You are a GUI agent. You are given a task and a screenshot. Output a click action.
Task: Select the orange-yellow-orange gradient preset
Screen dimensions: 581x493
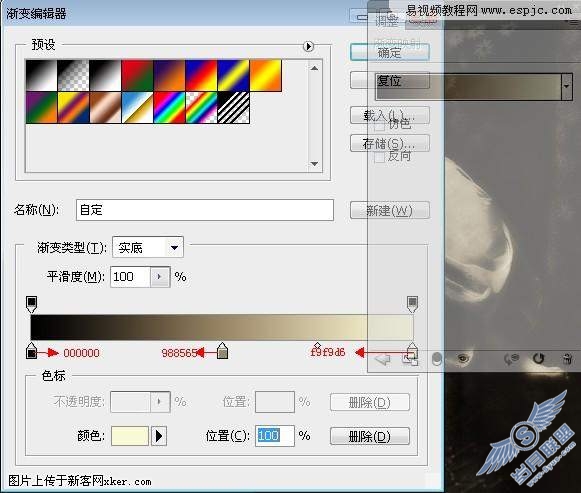[265, 76]
